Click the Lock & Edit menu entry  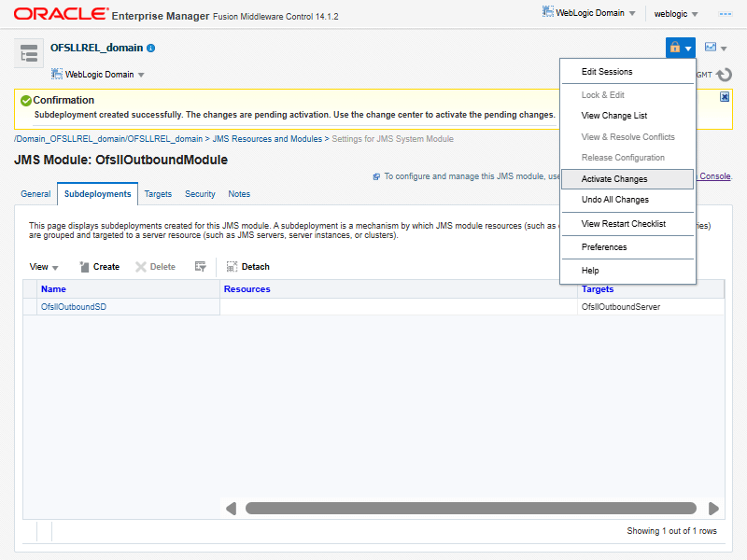[627, 95]
